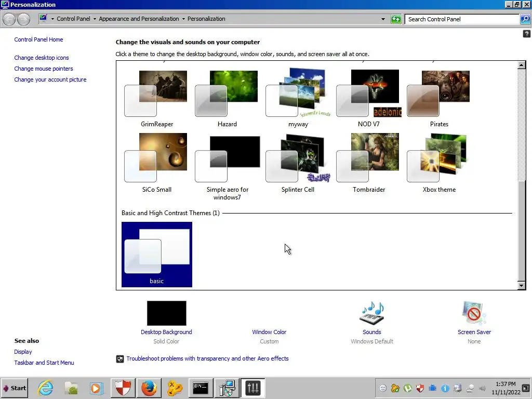Image resolution: width=532 pixels, height=399 pixels.
Task: Click the mixer sliders taskbar icon
Action: [x=253, y=388]
